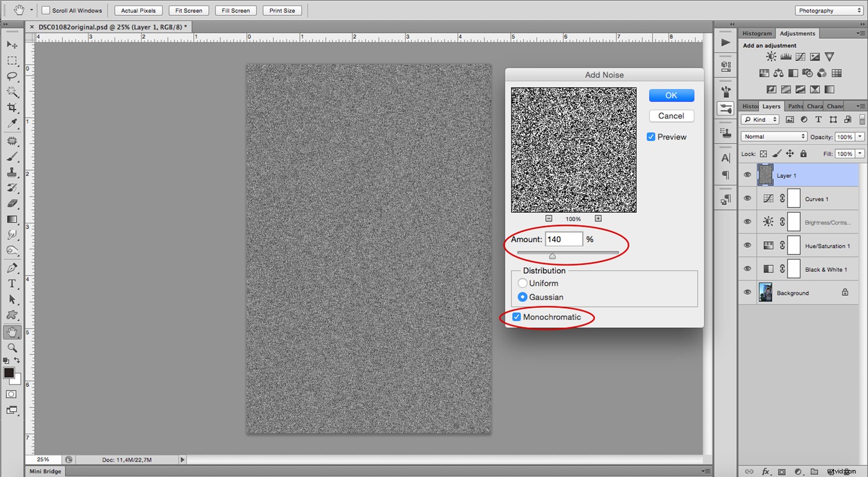Add a Photo Filter adjustment
The height and width of the screenshot is (477, 868).
tap(807, 73)
